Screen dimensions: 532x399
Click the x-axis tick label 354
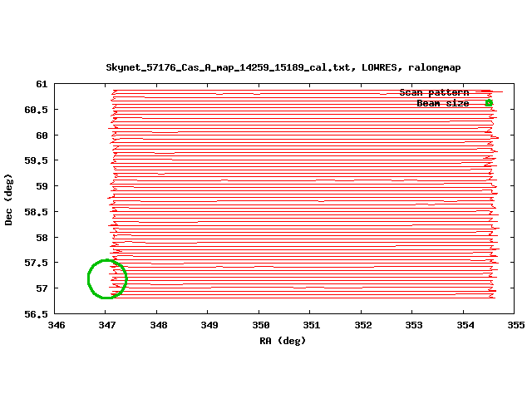[x=465, y=325]
